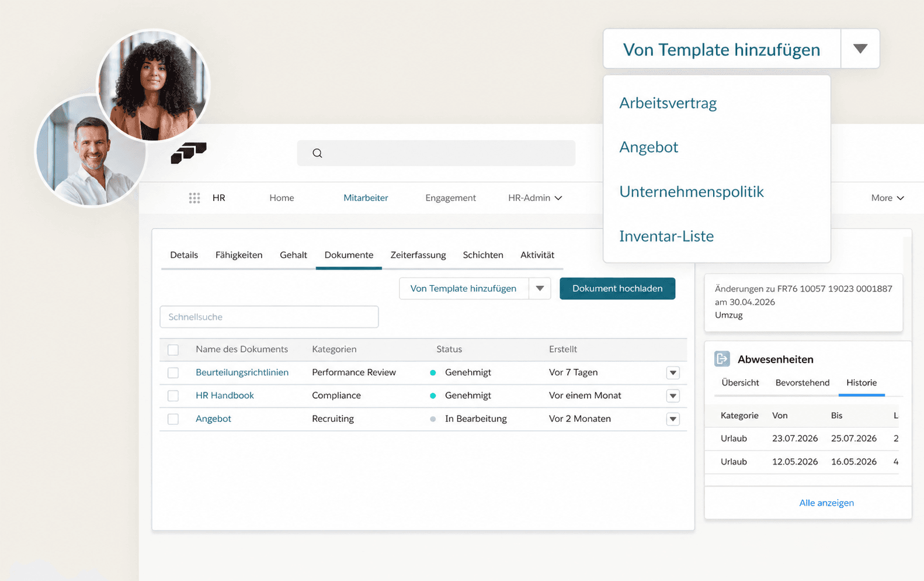Click the HR app name label
Screen dimensions: 924x581
tap(219, 198)
